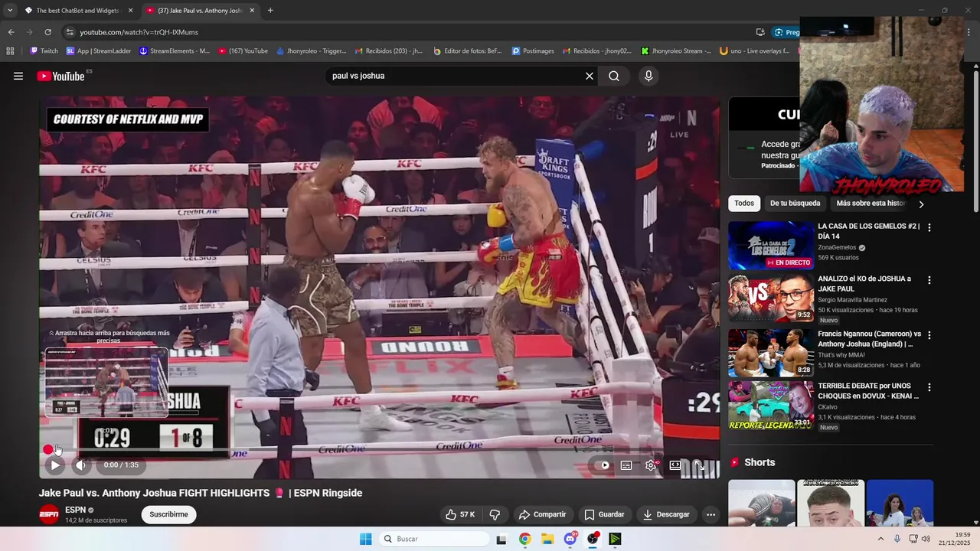The height and width of the screenshot is (551, 980).
Task: Select the Más sobre esta historia chip
Action: pyautogui.click(x=871, y=204)
